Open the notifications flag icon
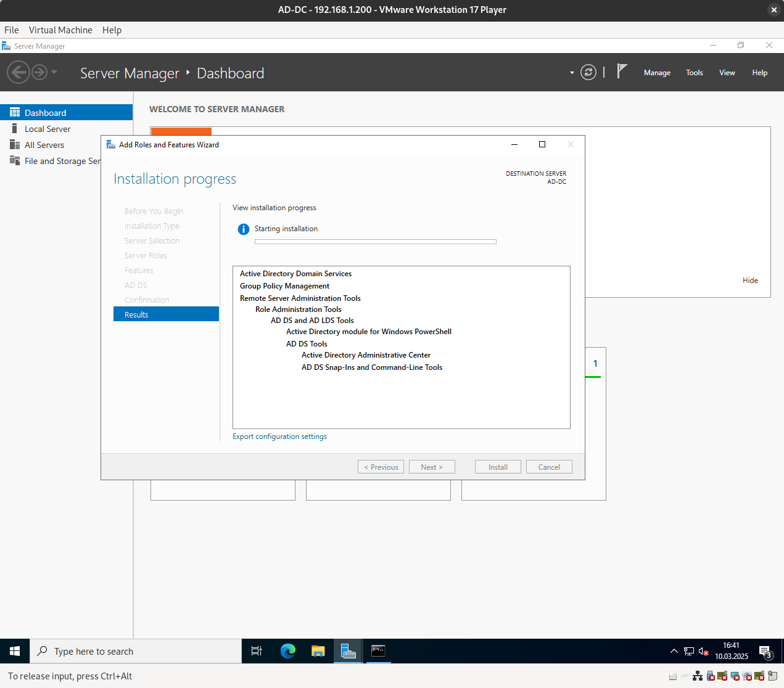 622,72
